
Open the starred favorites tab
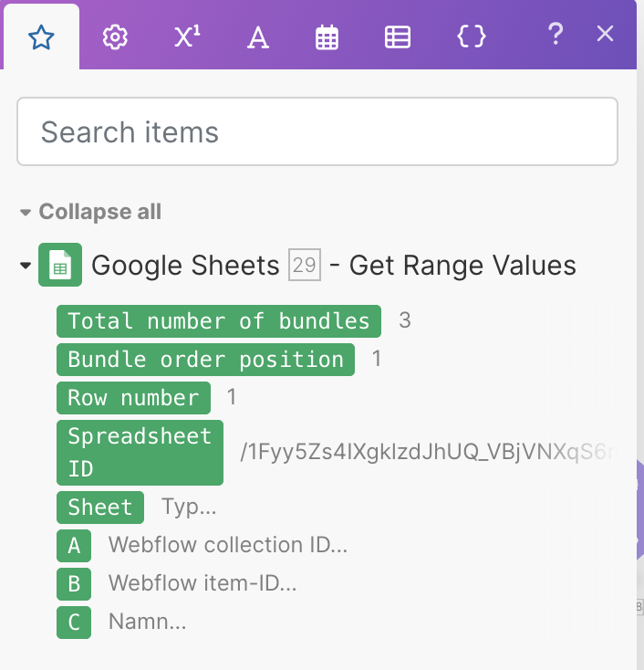(40, 37)
